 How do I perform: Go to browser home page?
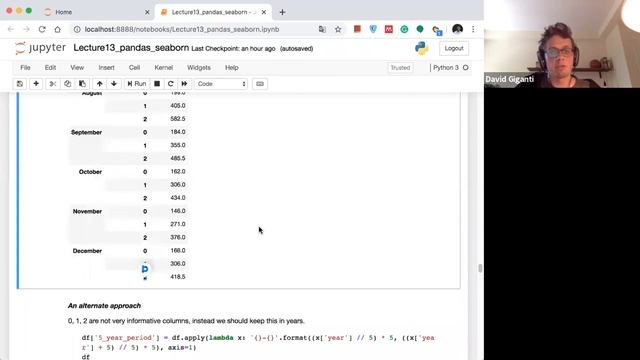pos(58,29)
